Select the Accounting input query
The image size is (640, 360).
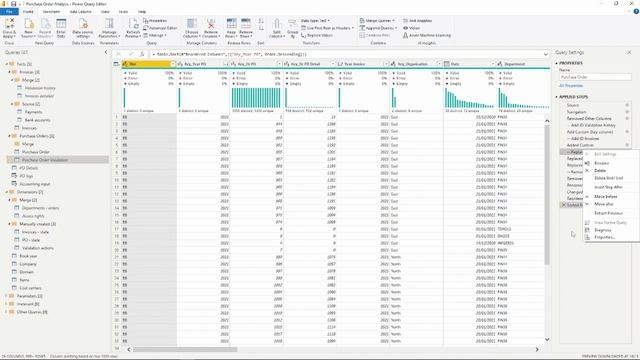coord(35,184)
